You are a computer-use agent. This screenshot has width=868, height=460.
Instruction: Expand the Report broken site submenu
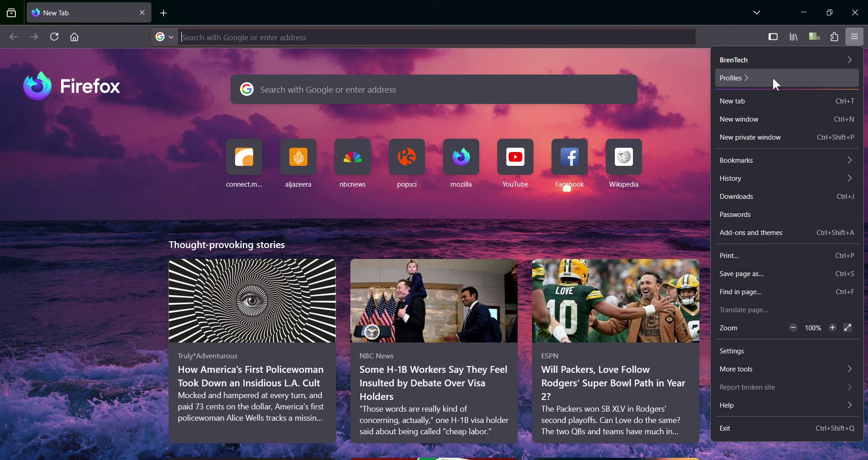[787, 387]
